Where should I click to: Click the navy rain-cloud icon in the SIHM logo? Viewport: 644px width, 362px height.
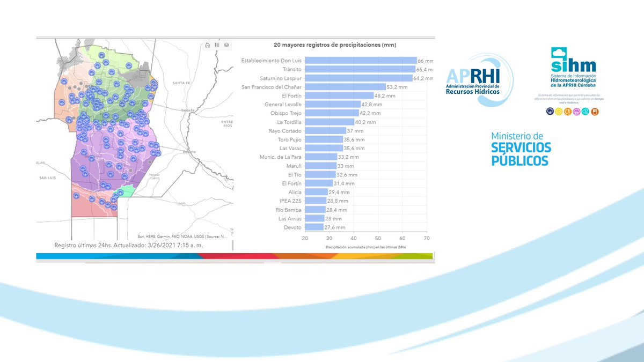550,111
